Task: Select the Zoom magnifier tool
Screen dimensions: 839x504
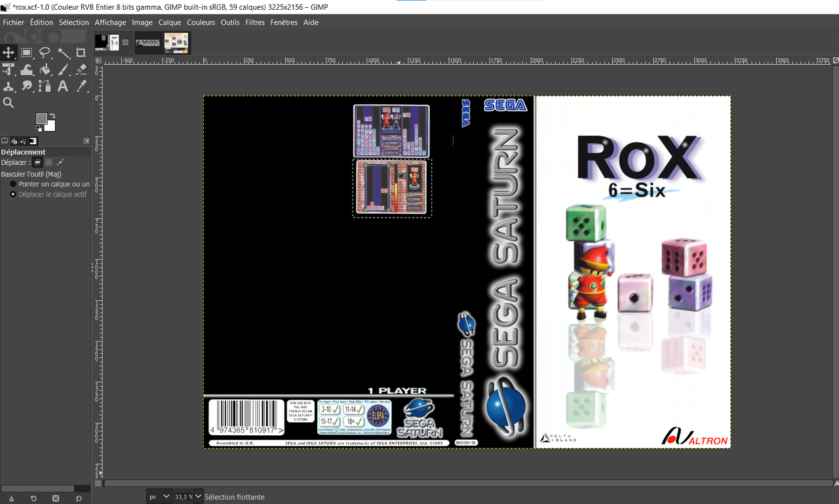Action: 9,103
